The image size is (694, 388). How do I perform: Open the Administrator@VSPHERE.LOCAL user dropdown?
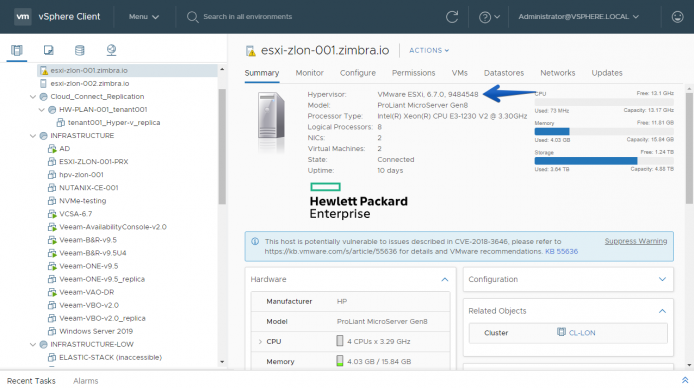point(578,17)
